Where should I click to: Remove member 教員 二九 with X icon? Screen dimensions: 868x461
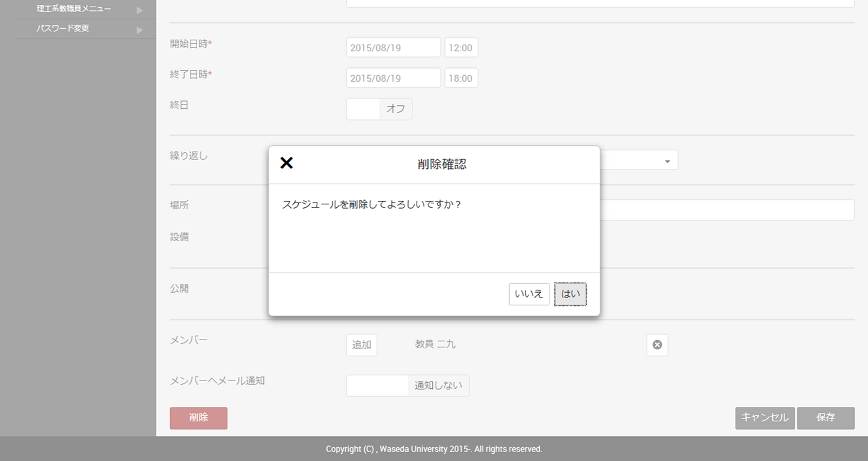pos(657,345)
